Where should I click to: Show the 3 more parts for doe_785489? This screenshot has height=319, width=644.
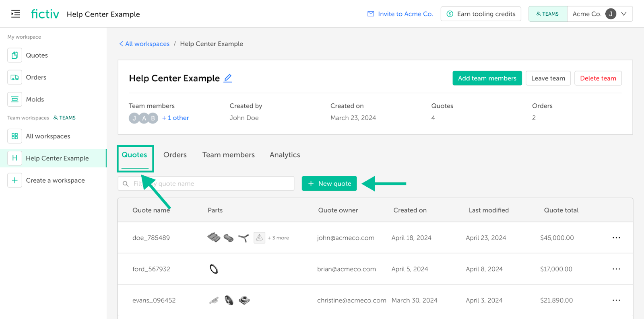(278, 238)
